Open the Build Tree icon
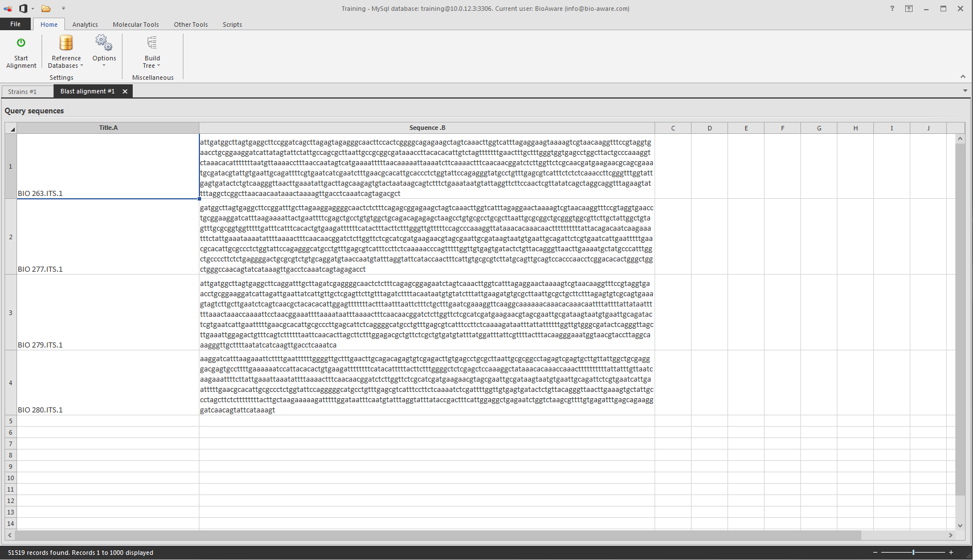973x560 pixels. (152, 42)
